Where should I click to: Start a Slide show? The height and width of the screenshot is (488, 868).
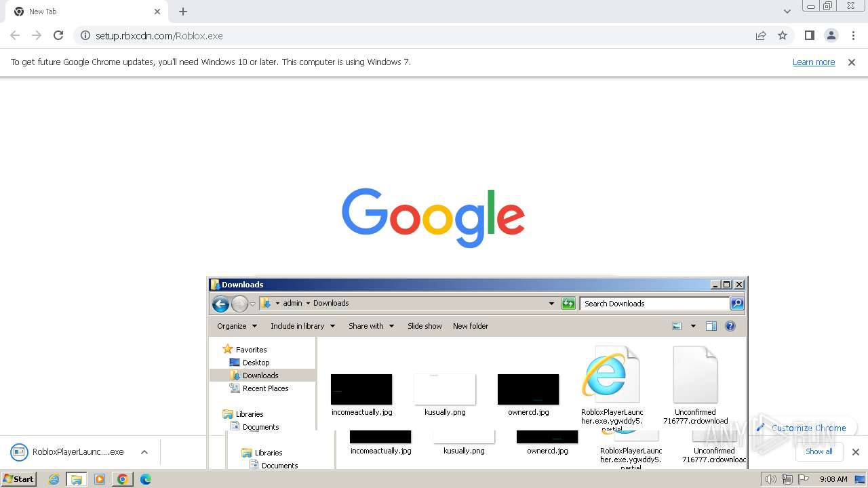[425, 326]
